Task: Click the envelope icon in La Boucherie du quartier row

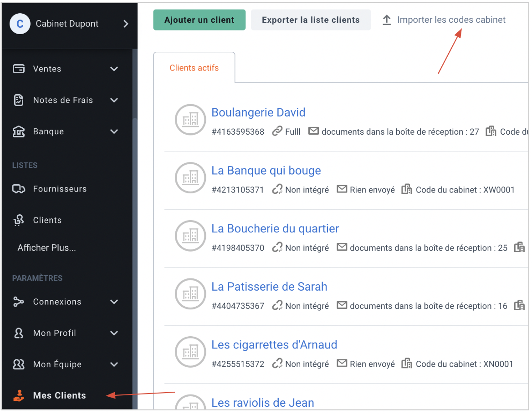Action: (342, 247)
